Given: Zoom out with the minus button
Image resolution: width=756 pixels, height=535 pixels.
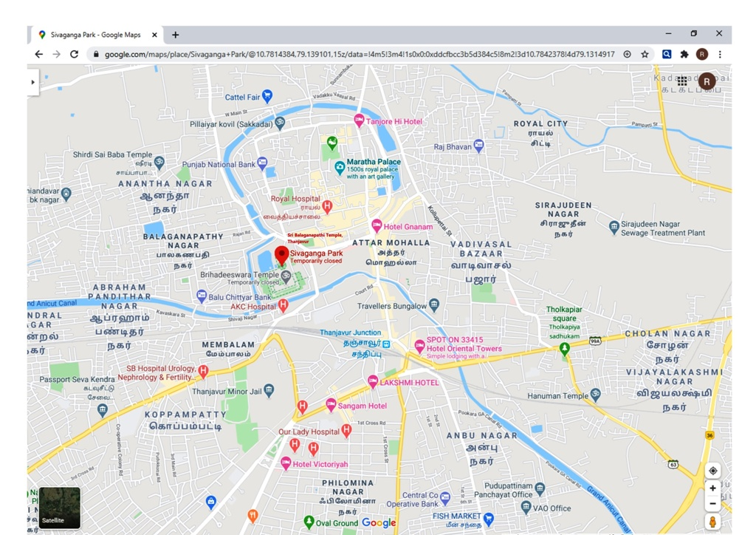Looking at the screenshot, I should click(712, 504).
